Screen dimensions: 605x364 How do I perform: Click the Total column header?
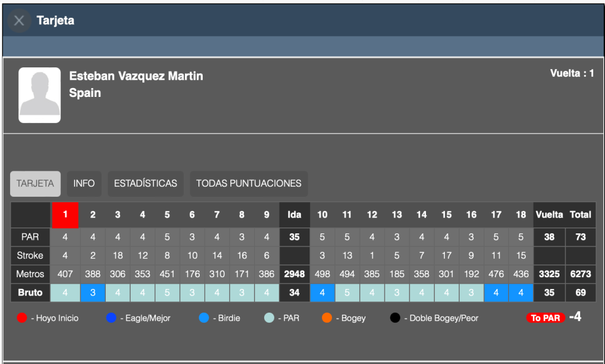[x=580, y=214]
